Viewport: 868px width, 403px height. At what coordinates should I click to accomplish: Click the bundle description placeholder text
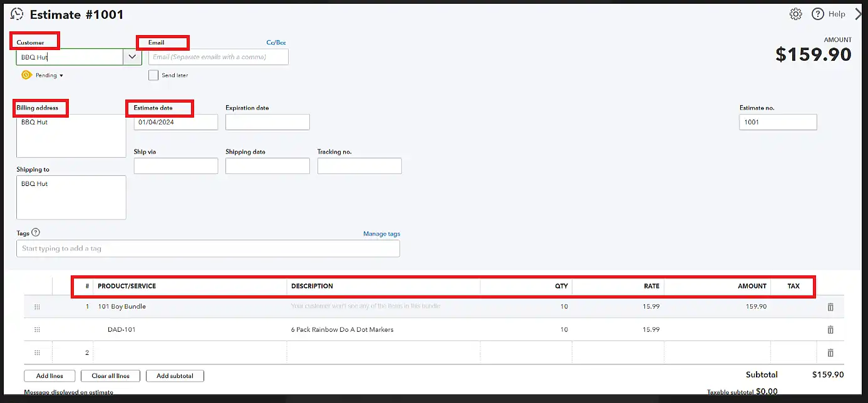[366, 307]
